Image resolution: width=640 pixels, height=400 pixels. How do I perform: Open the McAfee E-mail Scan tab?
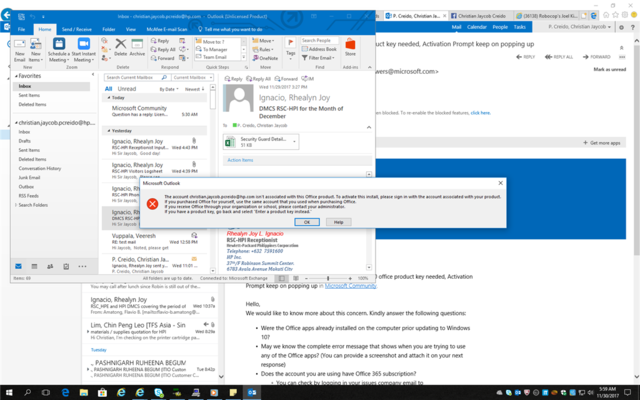(167, 29)
